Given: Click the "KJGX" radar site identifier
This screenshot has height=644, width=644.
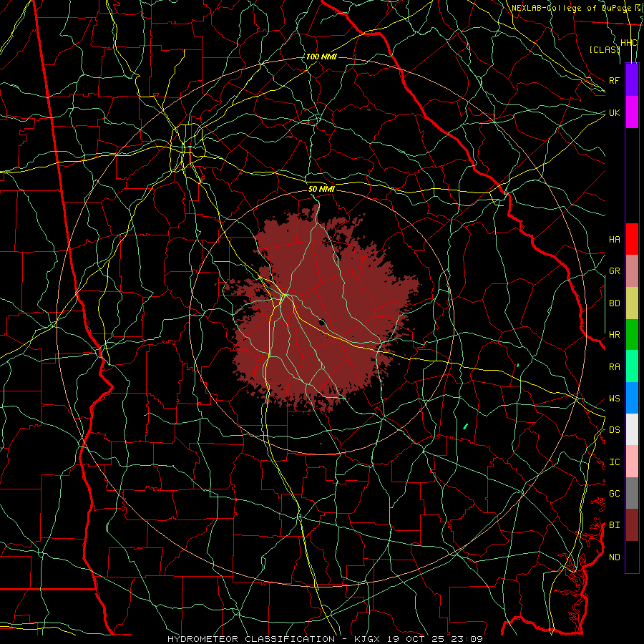Looking at the screenshot, I should 366,639.
